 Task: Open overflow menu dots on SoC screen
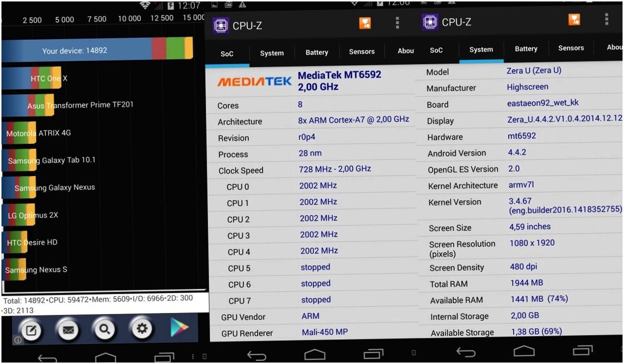397,23
